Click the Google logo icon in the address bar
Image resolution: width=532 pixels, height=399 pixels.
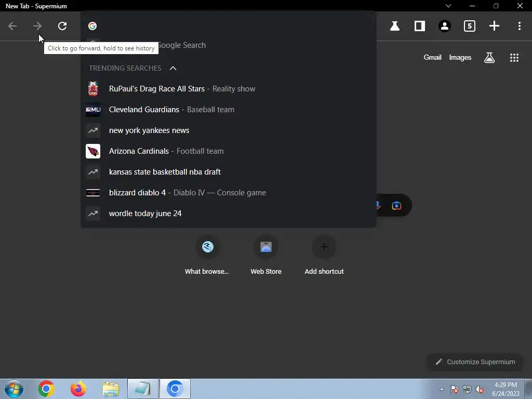(92, 26)
